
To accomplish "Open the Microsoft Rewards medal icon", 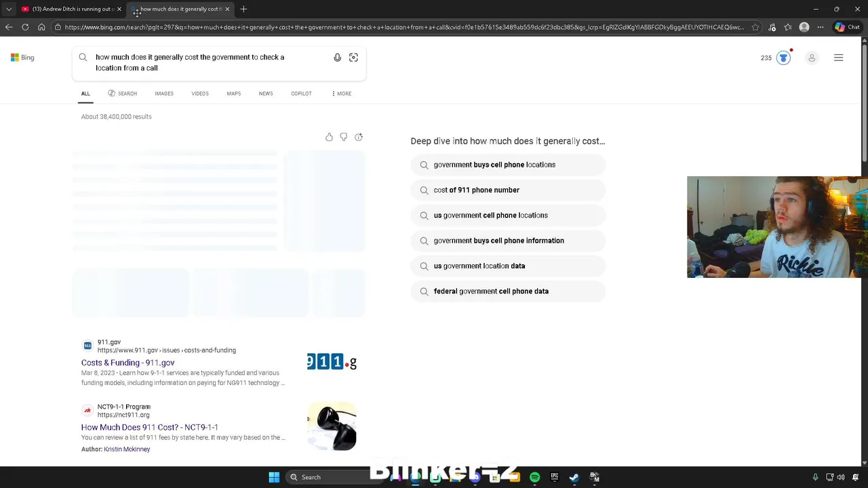I will point(783,58).
